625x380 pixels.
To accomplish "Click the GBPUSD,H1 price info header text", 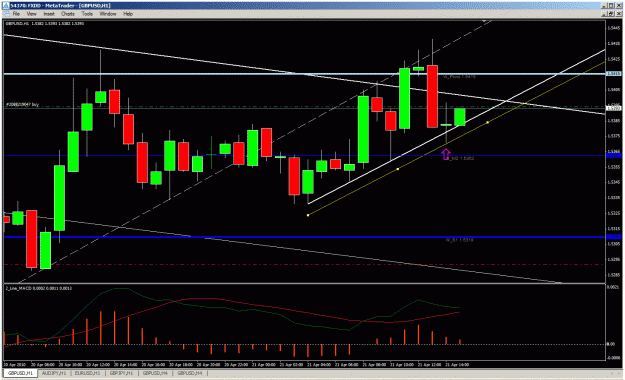I will [x=44, y=23].
